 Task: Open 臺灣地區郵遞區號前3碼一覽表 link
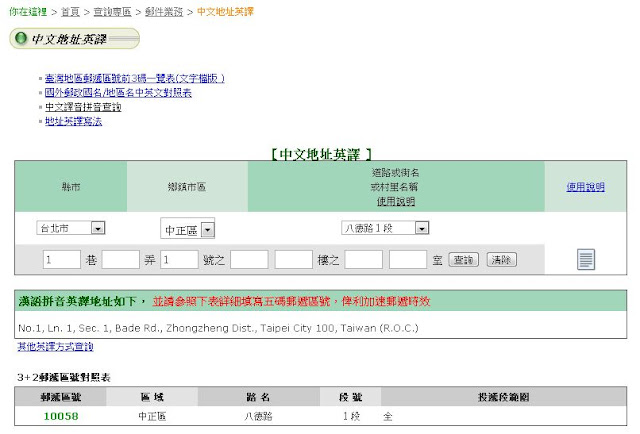pyautogui.click(x=135, y=78)
